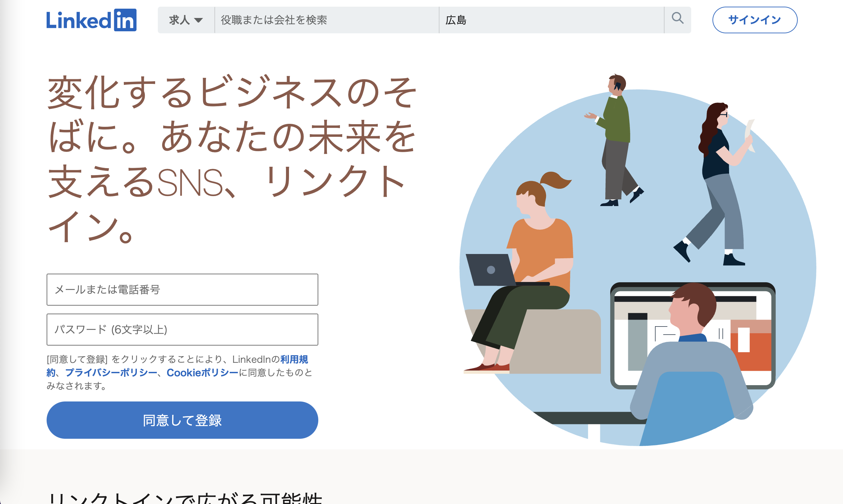Open the 求人 dropdown selector
Viewport: 843px width, 504px height.
pos(186,20)
